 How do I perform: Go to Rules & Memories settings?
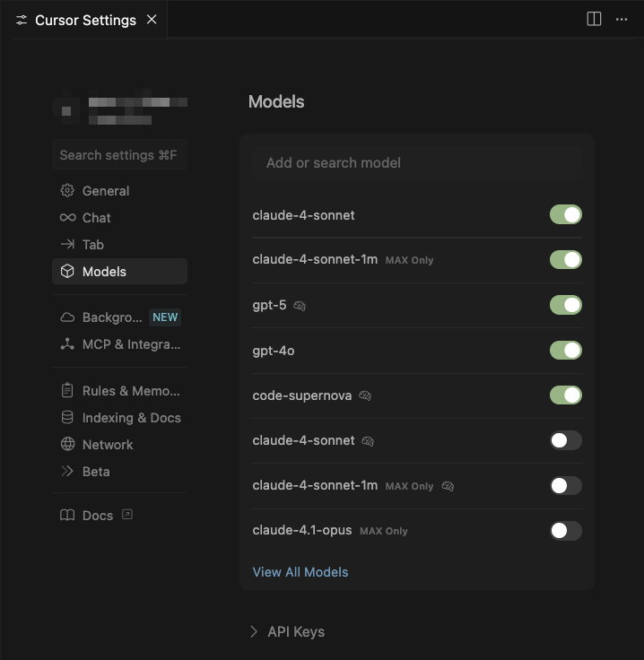click(131, 391)
